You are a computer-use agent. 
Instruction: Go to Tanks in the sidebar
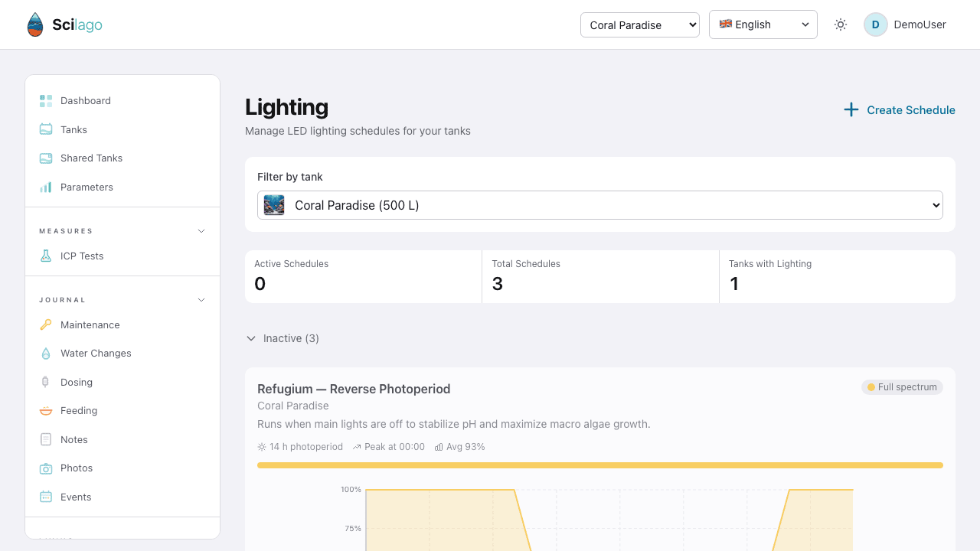point(122,129)
